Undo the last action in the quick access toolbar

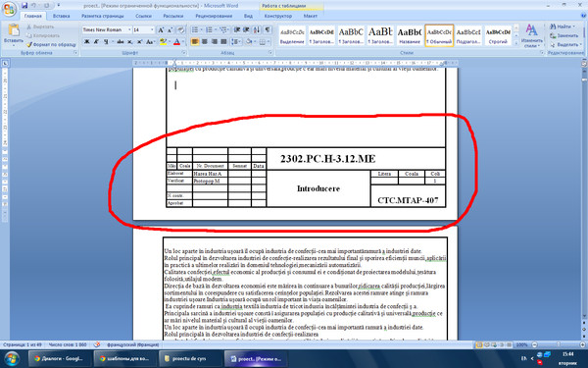tap(33, 5)
